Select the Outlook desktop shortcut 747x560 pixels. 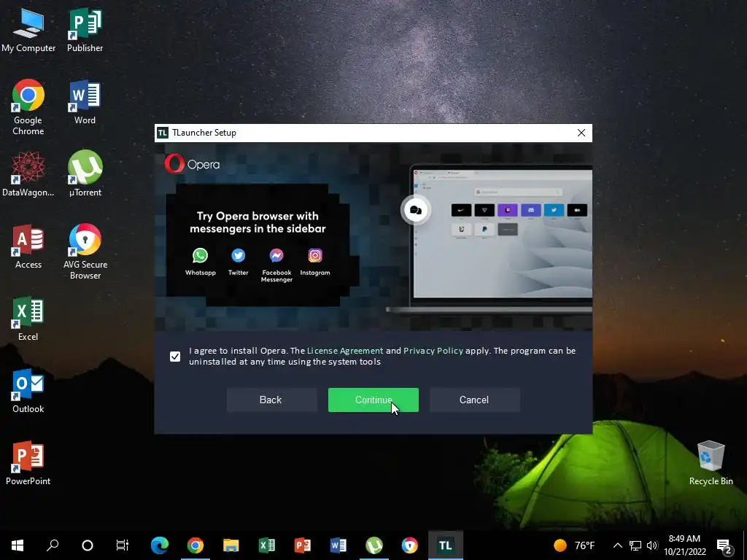point(28,391)
